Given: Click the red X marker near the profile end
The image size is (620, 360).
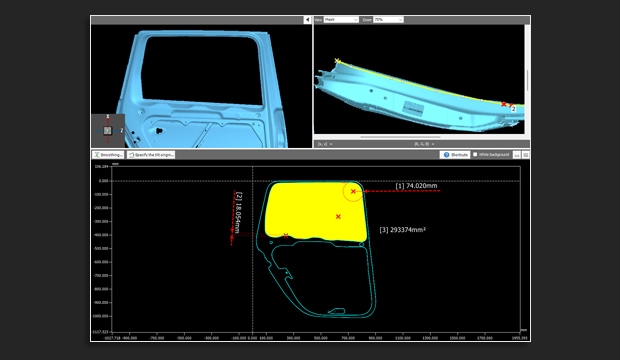Looking at the screenshot, I should coord(503,104).
